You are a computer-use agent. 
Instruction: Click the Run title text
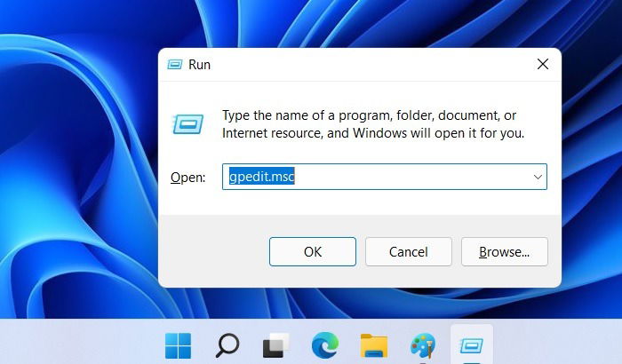[x=199, y=65]
